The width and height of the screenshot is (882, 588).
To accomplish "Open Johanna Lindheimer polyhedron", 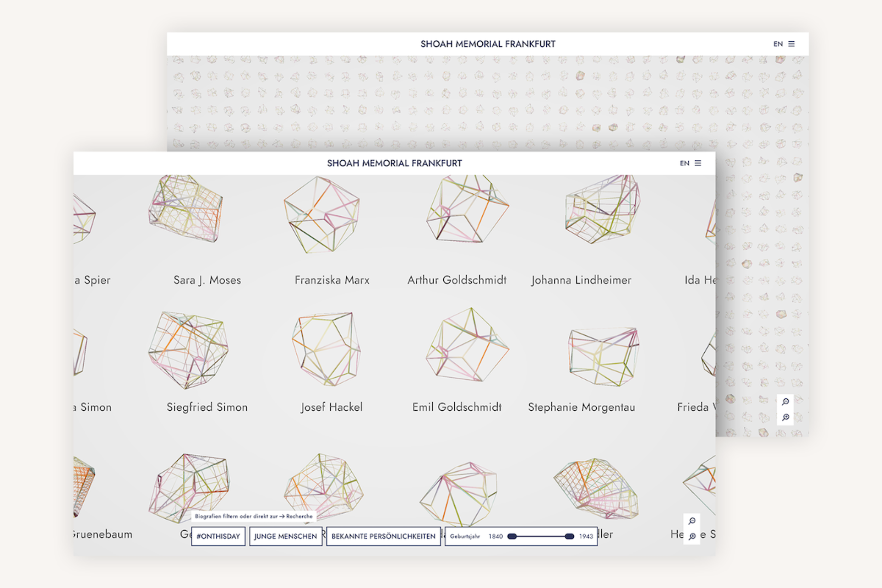I will pyautogui.click(x=602, y=209).
